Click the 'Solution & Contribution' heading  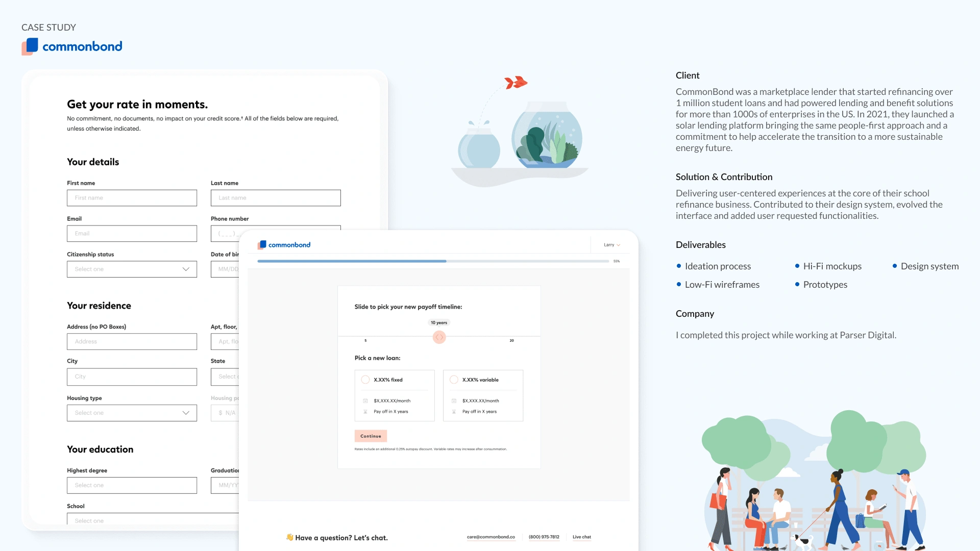click(x=724, y=177)
